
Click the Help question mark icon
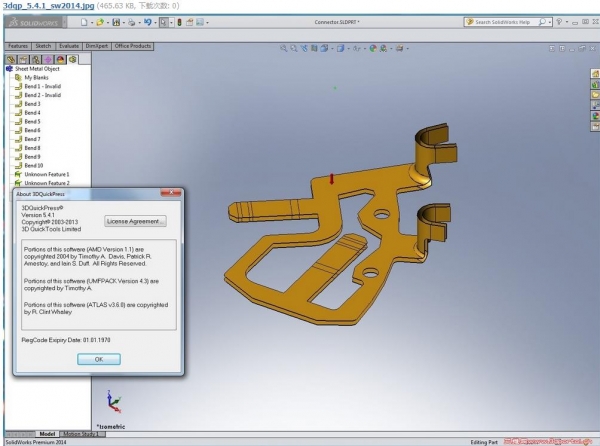(x=559, y=22)
